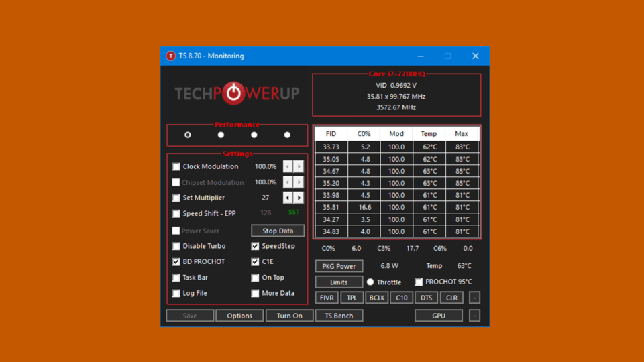Click the C0% cell 16.6
The width and height of the screenshot is (644, 362).
click(365, 207)
